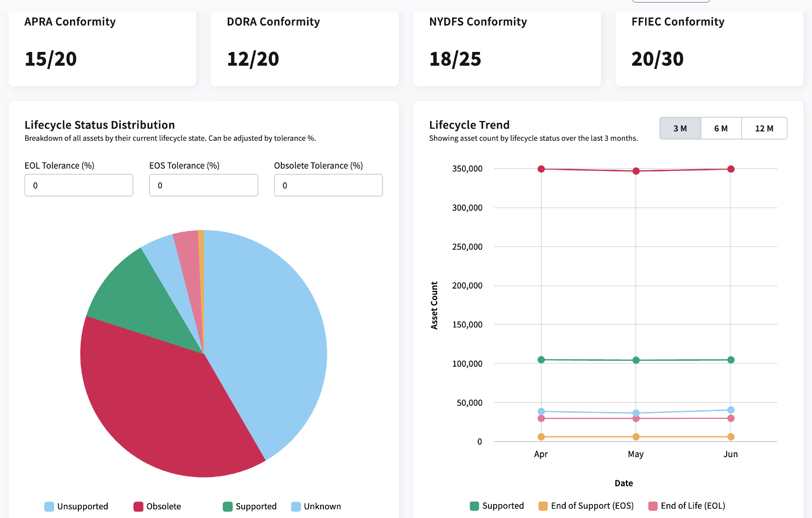
Task: Switch the trend range to 12 M
Action: tap(764, 128)
